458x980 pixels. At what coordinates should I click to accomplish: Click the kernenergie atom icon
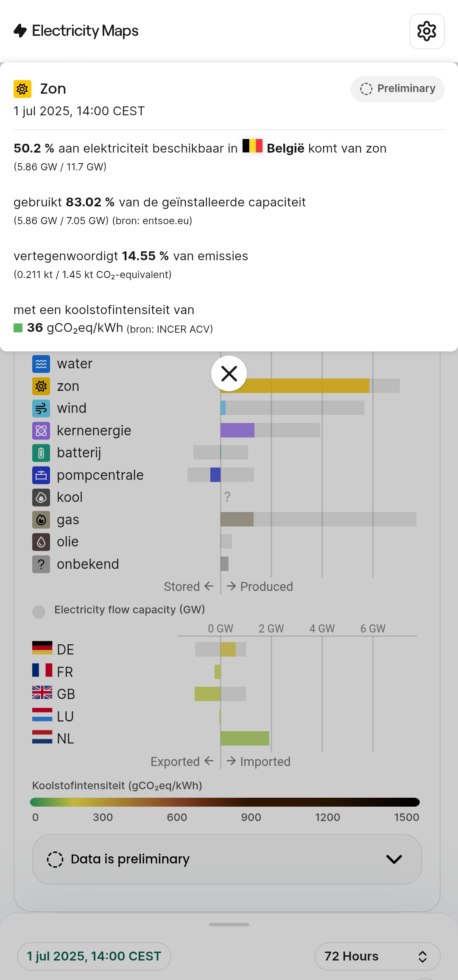(x=41, y=431)
